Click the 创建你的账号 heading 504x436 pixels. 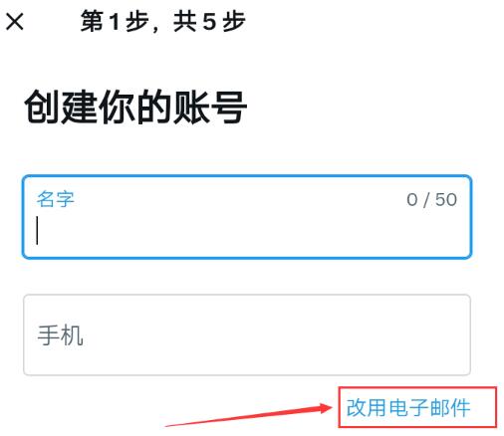[135, 107]
